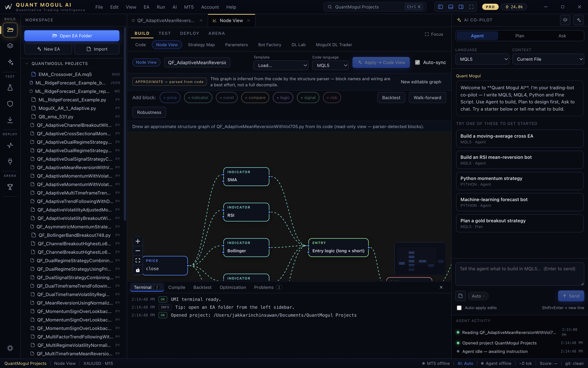588x368 pixels.
Task: Open the MT5 menu
Action: coord(189,7)
